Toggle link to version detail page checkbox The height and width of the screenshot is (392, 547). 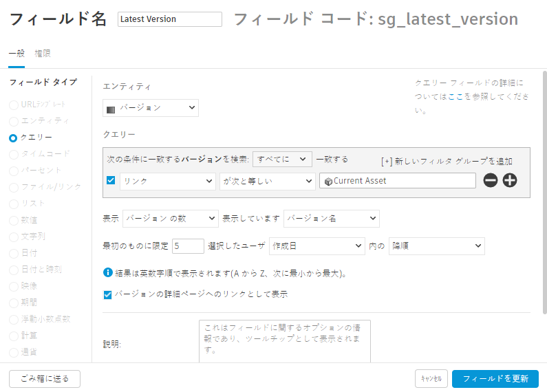(107, 294)
